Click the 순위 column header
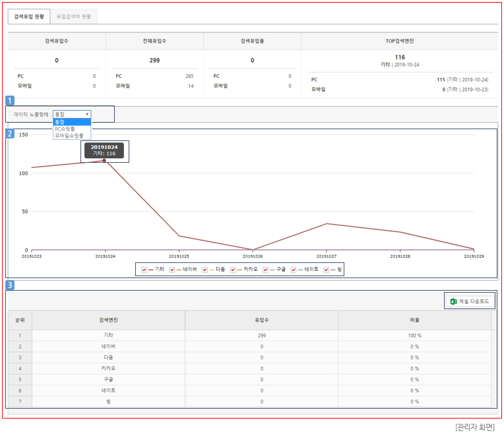The width and height of the screenshot is (504, 437). (20, 320)
